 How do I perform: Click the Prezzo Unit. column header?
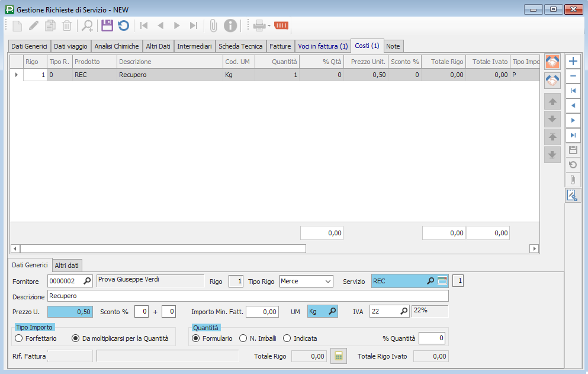[x=367, y=62]
